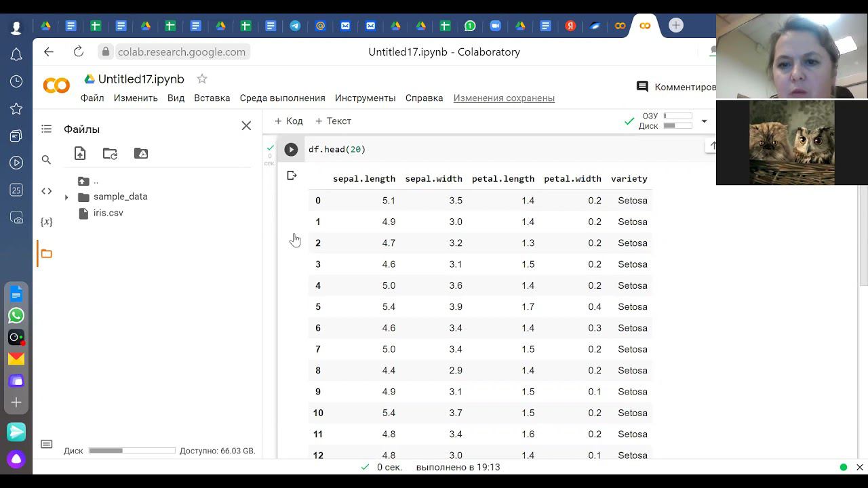Click the Диск usage bar in toolbar
Image resolution: width=868 pixels, height=488 pixels.
(677, 125)
